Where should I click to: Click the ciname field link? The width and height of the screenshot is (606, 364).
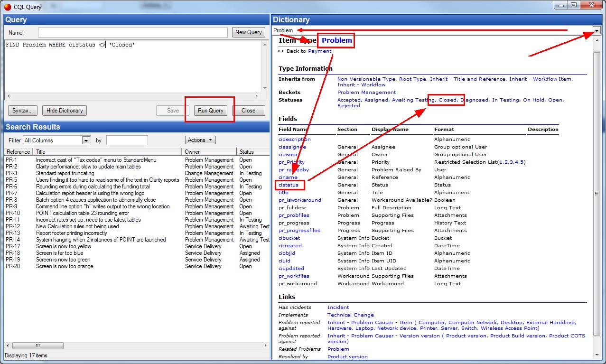pyautogui.click(x=288, y=177)
